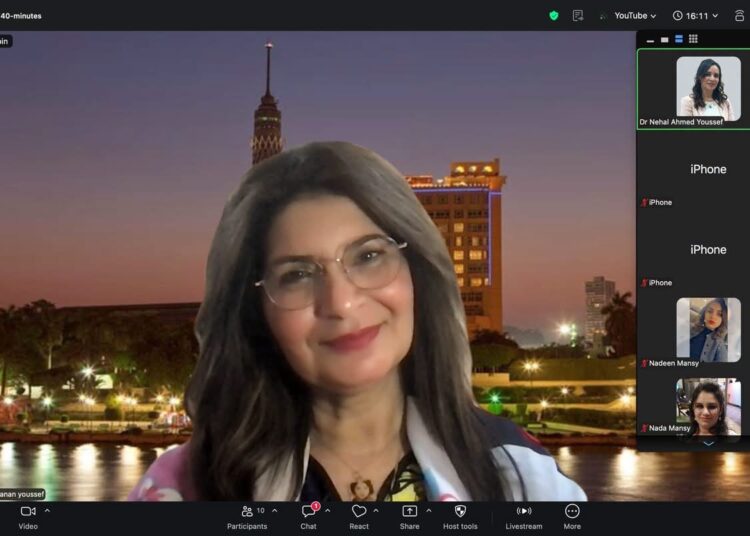Expand Share options caret
This screenshot has height=536, width=750.
tap(429, 511)
